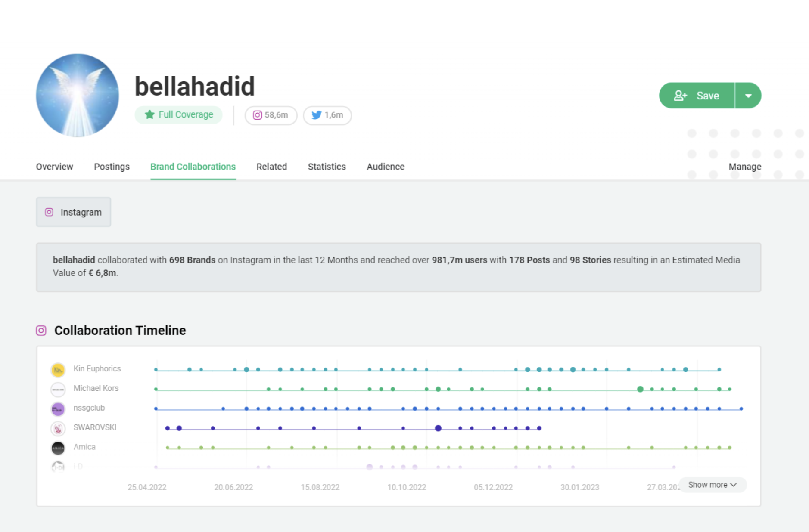
Task: Open the Kin Euphorics brand logo
Action: pyautogui.click(x=58, y=369)
